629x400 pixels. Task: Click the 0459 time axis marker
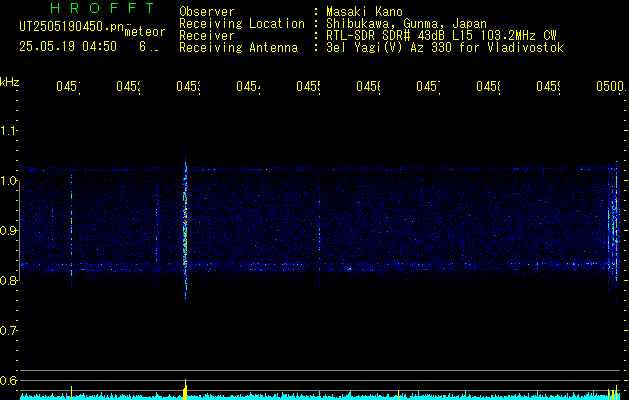(x=548, y=86)
